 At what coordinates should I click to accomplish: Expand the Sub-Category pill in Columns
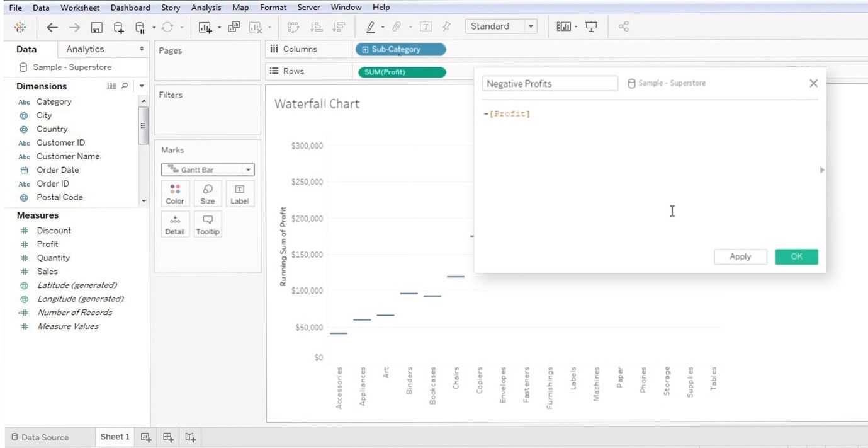tap(365, 49)
